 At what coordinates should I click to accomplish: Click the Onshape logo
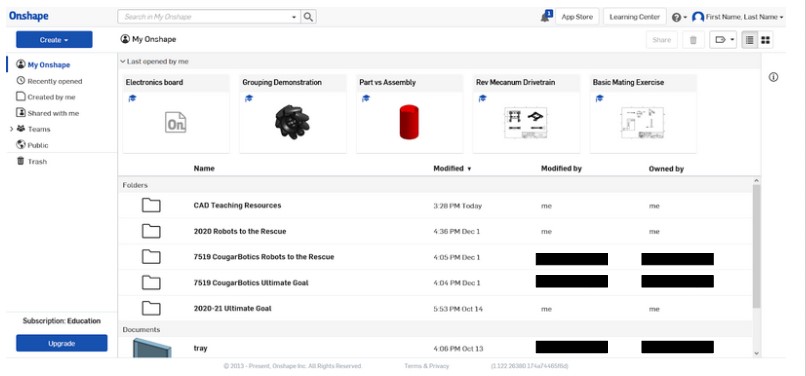(28, 16)
